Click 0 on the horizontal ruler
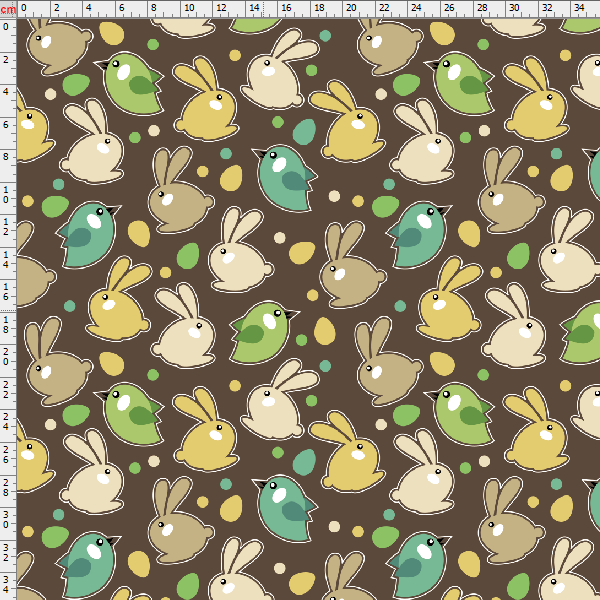The width and height of the screenshot is (600, 600). 24,7
